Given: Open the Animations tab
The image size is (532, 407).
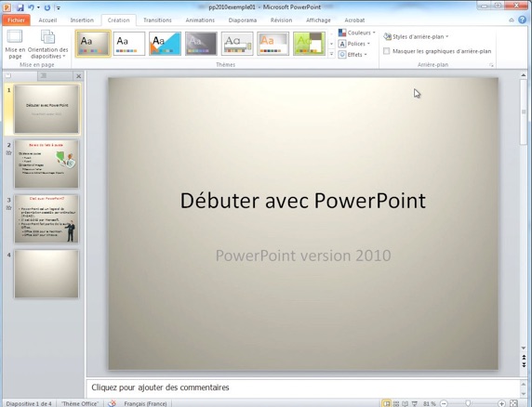Looking at the screenshot, I should coord(200,20).
